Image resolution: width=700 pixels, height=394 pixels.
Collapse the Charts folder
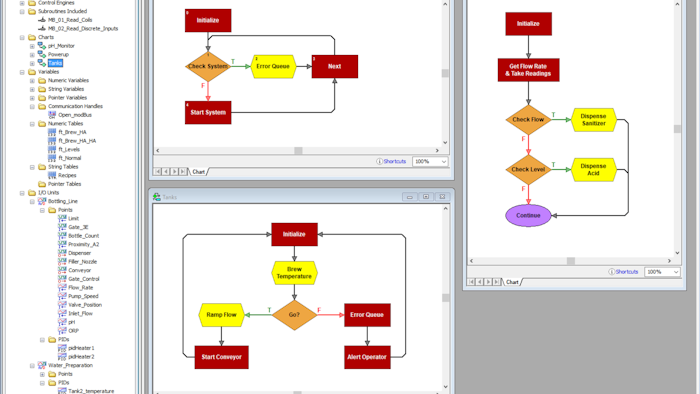(x=22, y=37)
